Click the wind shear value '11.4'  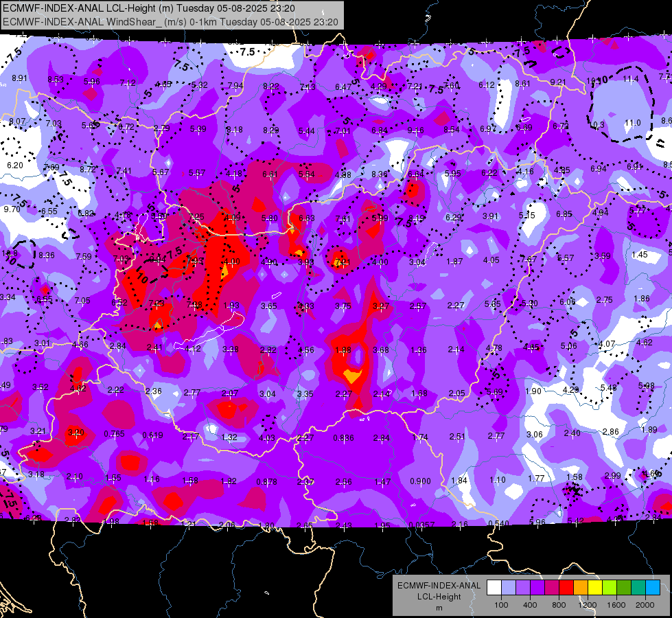631,79
